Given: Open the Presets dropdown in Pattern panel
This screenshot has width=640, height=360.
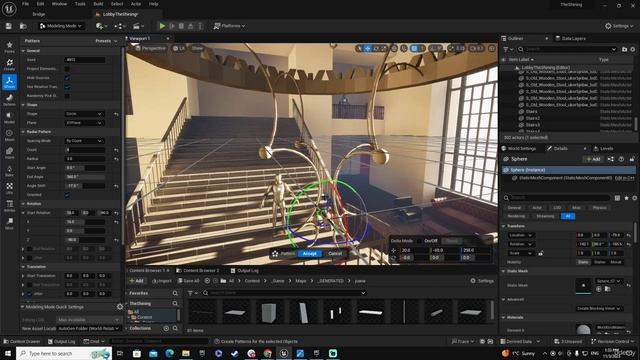Looking at the screenshot, I should pyautogui.click(x=106, y=41).
